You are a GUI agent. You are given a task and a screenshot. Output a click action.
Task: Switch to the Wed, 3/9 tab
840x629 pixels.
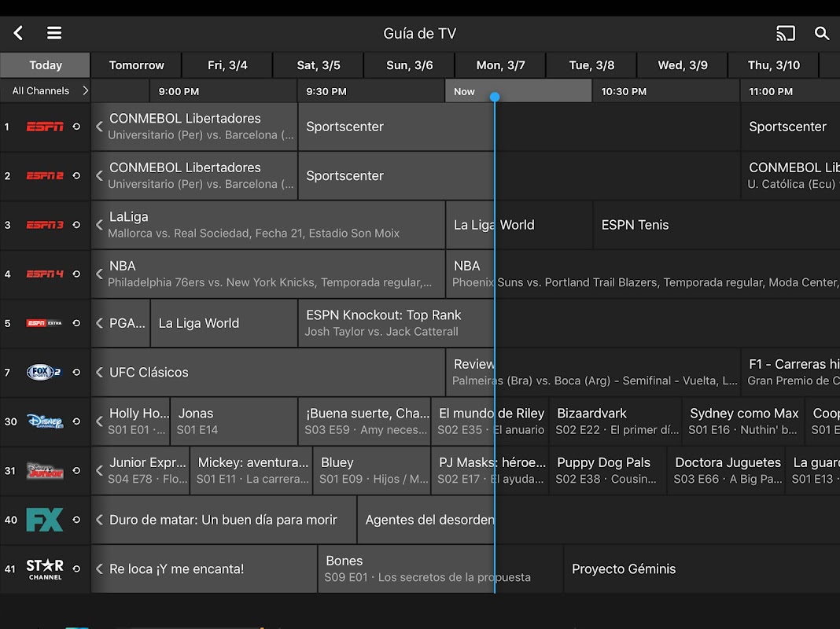[683, 65]
